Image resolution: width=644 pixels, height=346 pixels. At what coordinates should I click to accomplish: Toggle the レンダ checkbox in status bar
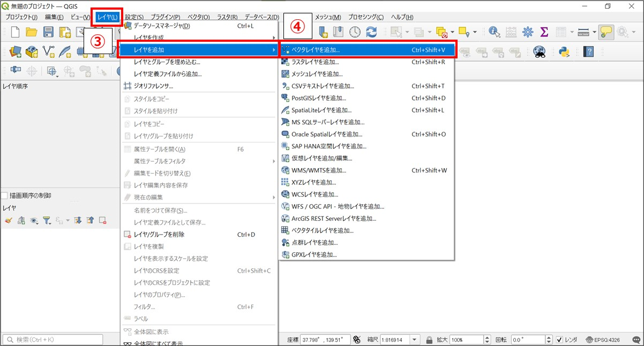(559, 340)
